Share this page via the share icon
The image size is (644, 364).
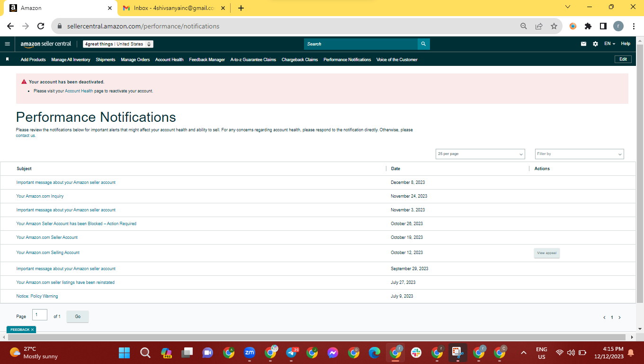click(539, 27)
